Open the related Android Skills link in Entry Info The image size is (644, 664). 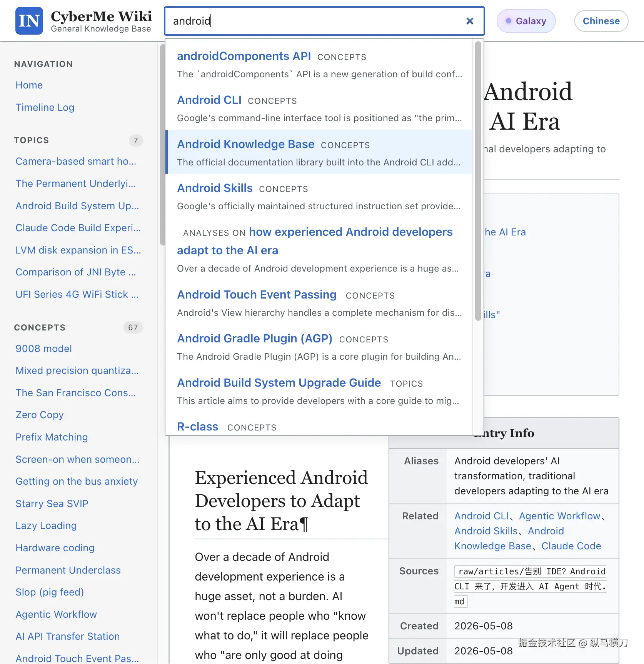[486, 531]
